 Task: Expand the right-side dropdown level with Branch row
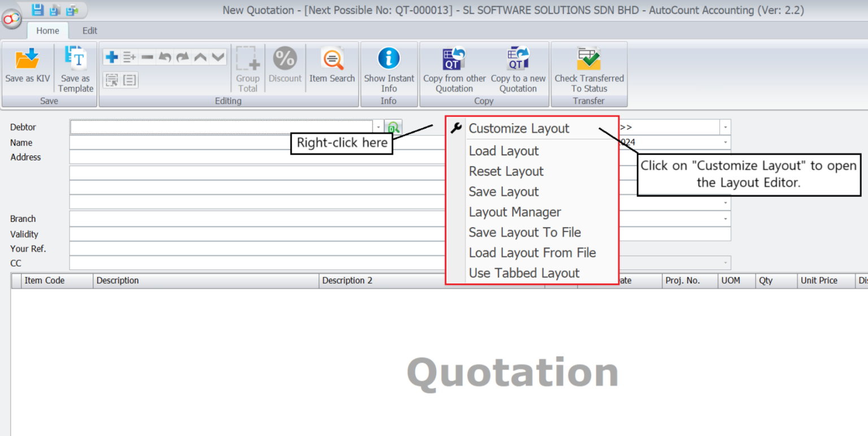(x=726, y=219)
